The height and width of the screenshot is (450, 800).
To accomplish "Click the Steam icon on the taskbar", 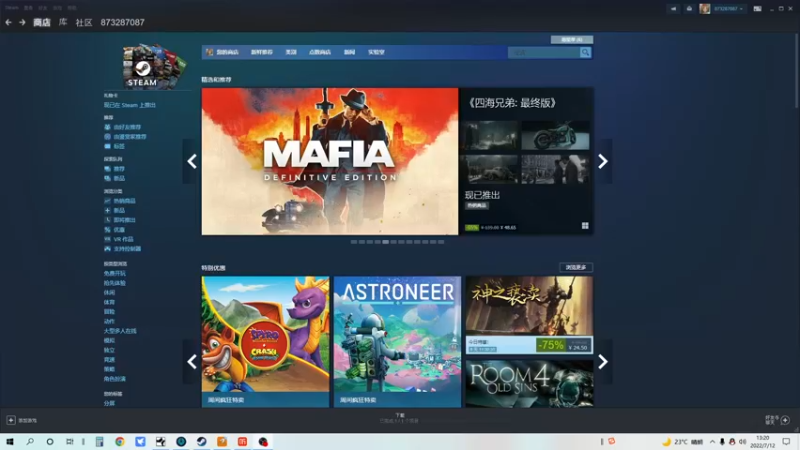I will (202, 442).
